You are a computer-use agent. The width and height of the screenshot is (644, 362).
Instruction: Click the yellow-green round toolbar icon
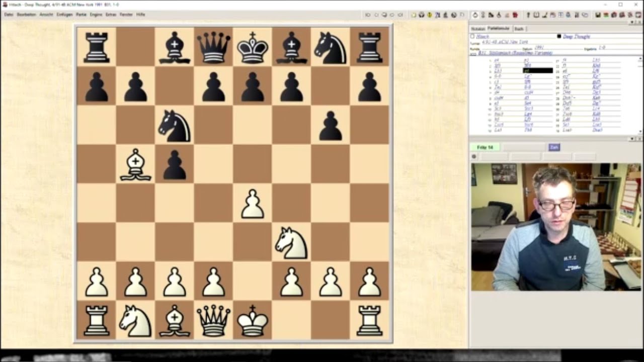click(430, 15)
